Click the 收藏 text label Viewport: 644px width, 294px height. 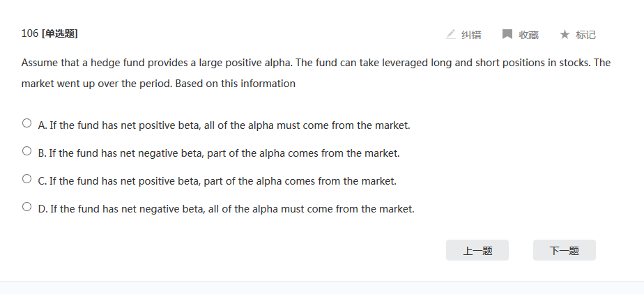click(528, 35)
